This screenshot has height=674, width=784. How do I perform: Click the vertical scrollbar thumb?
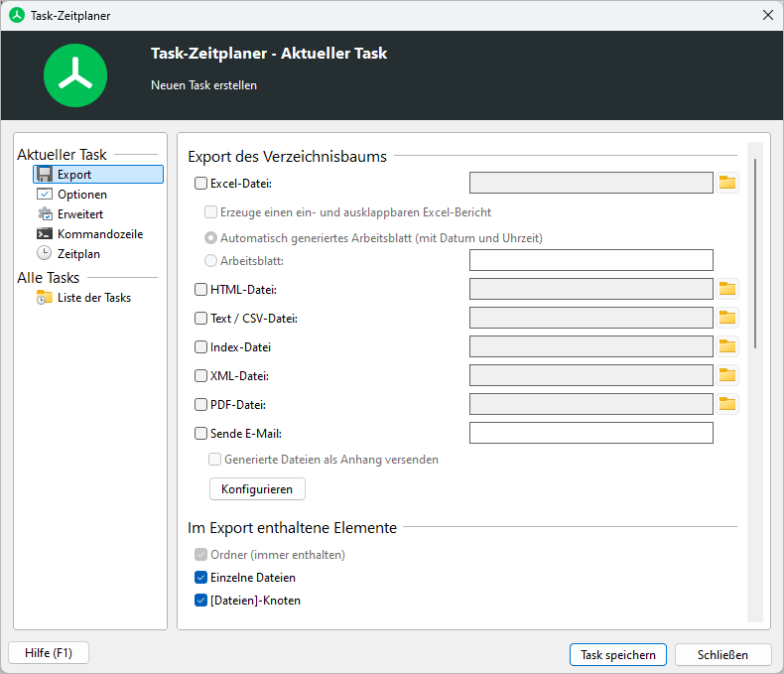[755, 253]
